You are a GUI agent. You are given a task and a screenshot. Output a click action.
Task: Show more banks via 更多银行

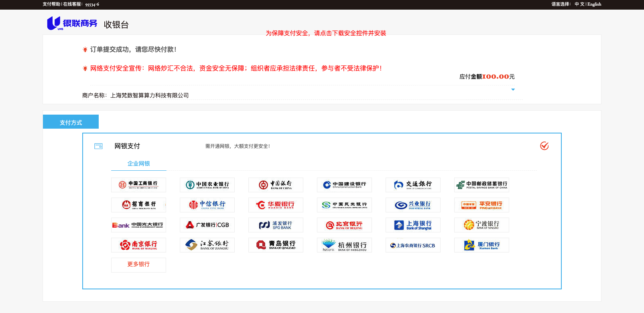138,265
